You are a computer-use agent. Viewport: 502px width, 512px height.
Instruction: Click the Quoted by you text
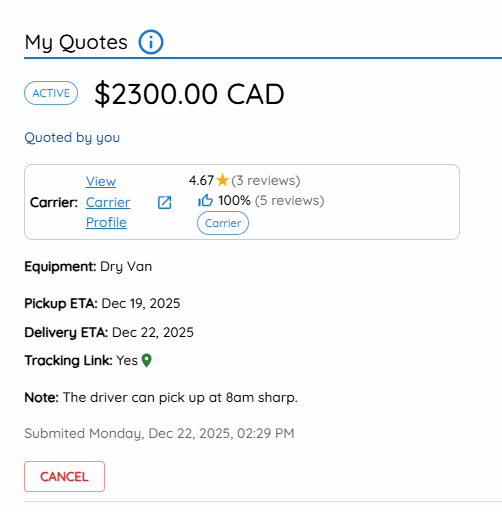click(x=72, y=137)
